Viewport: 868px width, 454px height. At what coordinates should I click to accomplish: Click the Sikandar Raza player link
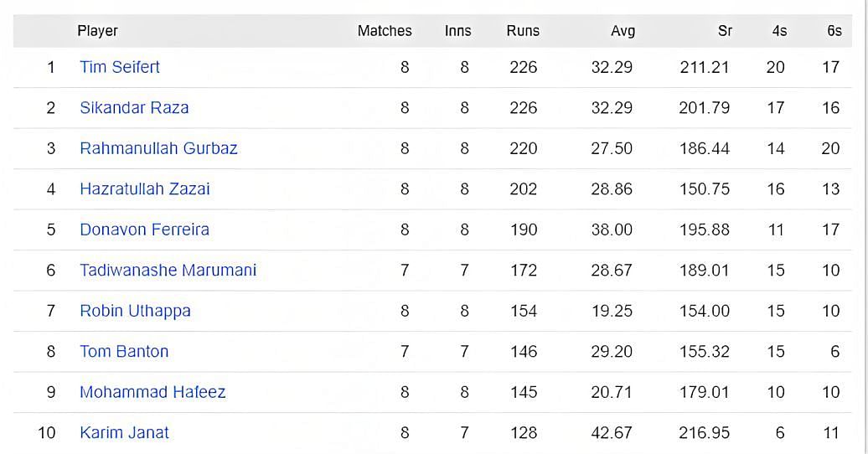[x=134, y=107]
